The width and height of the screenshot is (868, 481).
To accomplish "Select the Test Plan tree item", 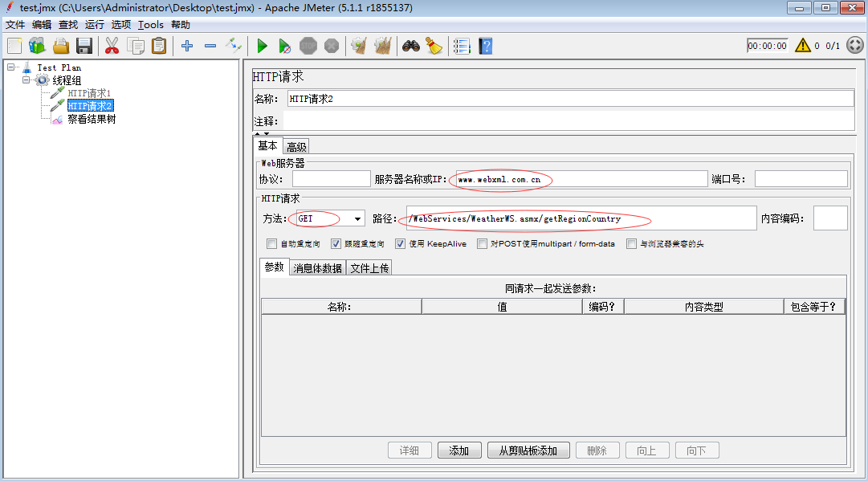I will (x=59, y=67).
